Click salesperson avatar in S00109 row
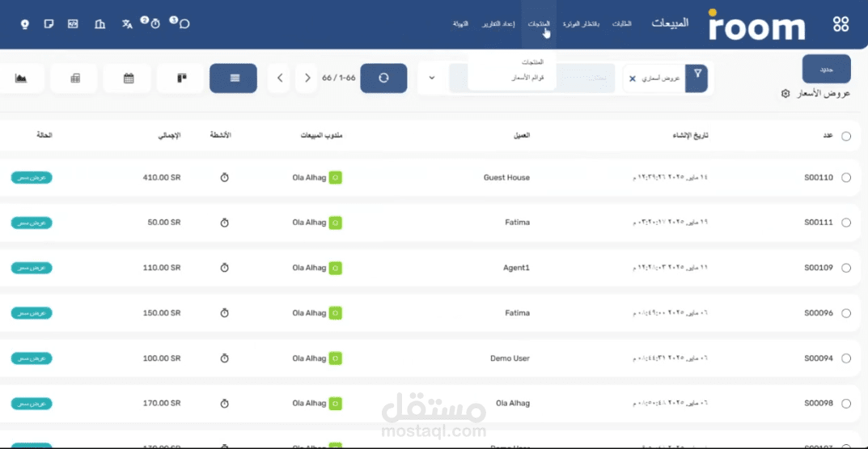 click(336, 268)
